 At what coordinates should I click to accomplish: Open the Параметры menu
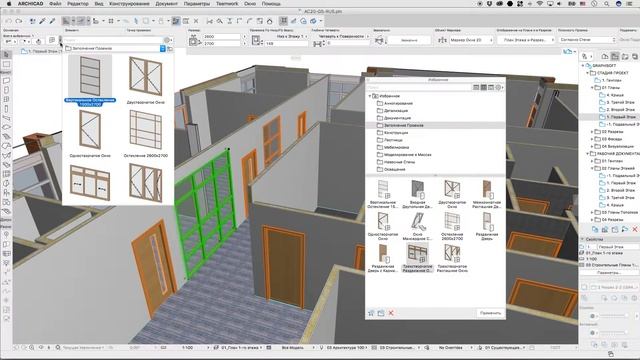click(197, 3)
